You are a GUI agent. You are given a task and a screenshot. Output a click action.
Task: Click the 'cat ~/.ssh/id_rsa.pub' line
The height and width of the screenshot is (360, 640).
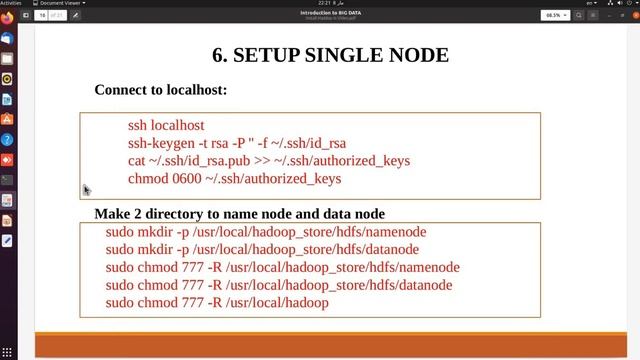pyautogui.click(x=269, y=161)
